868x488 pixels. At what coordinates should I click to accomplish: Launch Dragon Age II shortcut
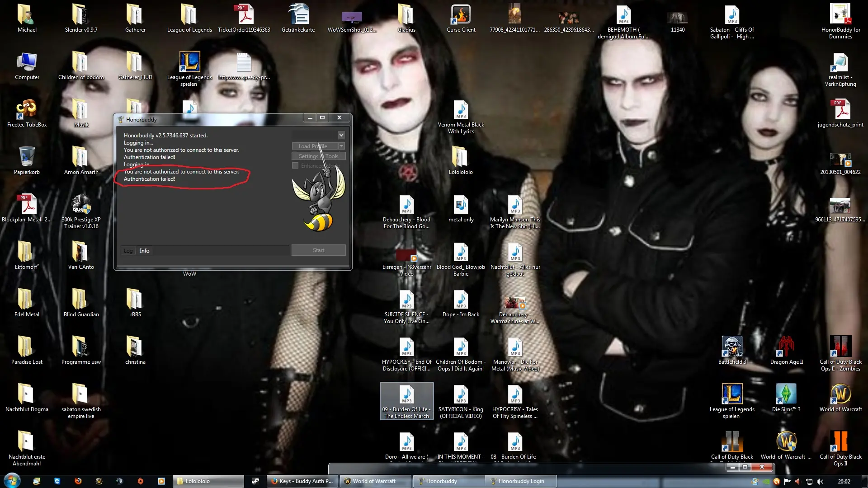tap(786, 351)
